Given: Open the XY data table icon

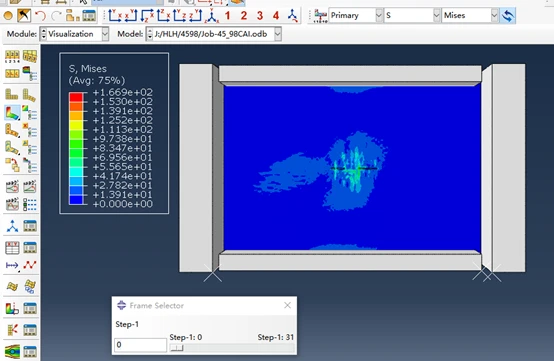Looking at the screenshot, I should (x=12, y=248).
